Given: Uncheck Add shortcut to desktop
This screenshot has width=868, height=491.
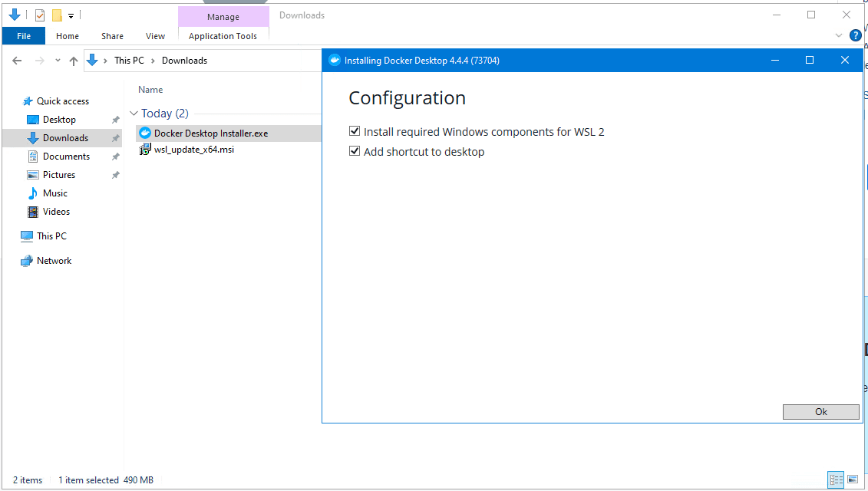Looking at the screenshot, I should coord(355,151).
